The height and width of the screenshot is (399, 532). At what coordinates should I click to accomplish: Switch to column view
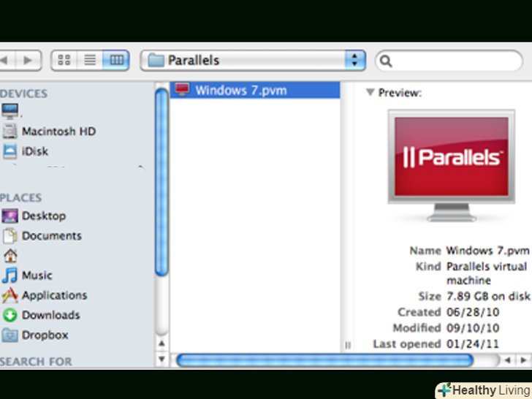(x=116, y=61)
